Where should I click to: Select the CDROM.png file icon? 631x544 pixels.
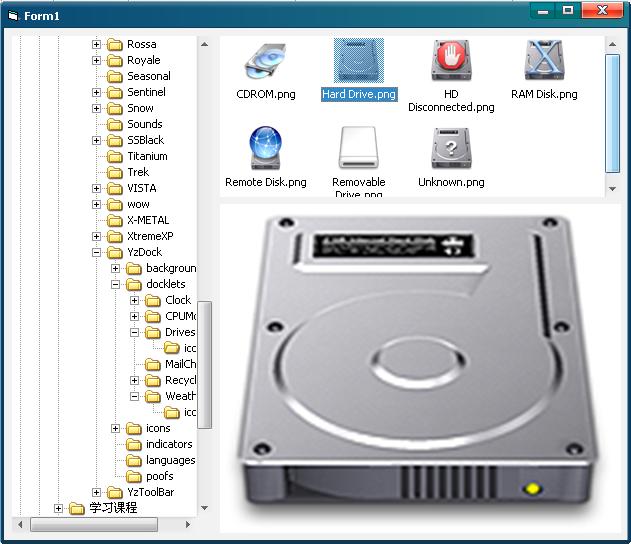tap(265, 62)
